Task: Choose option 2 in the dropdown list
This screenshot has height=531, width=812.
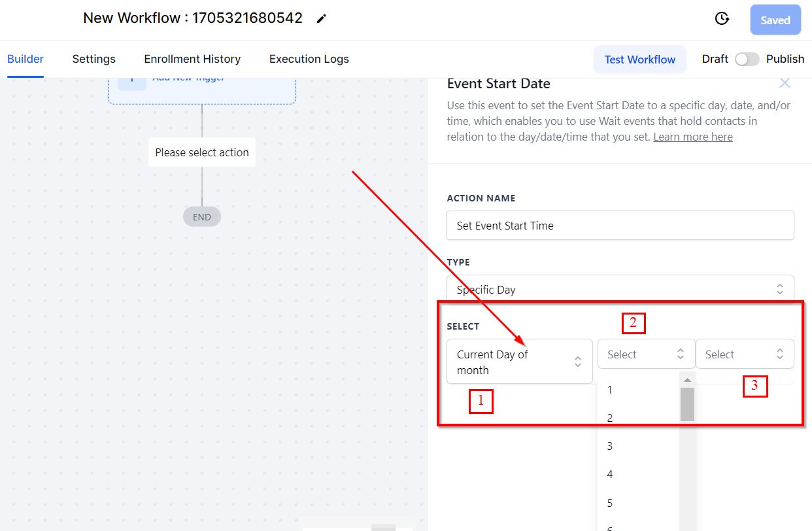Action: pos(638,418)
